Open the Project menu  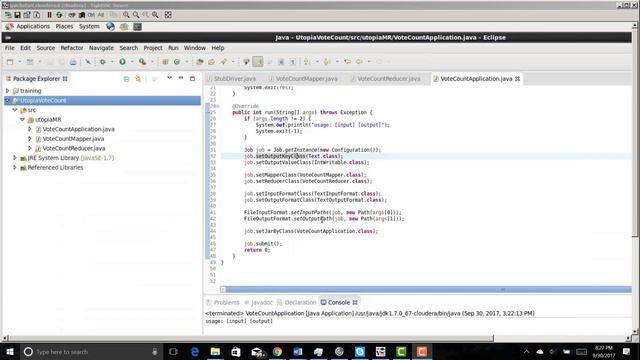tap(153, 48)
